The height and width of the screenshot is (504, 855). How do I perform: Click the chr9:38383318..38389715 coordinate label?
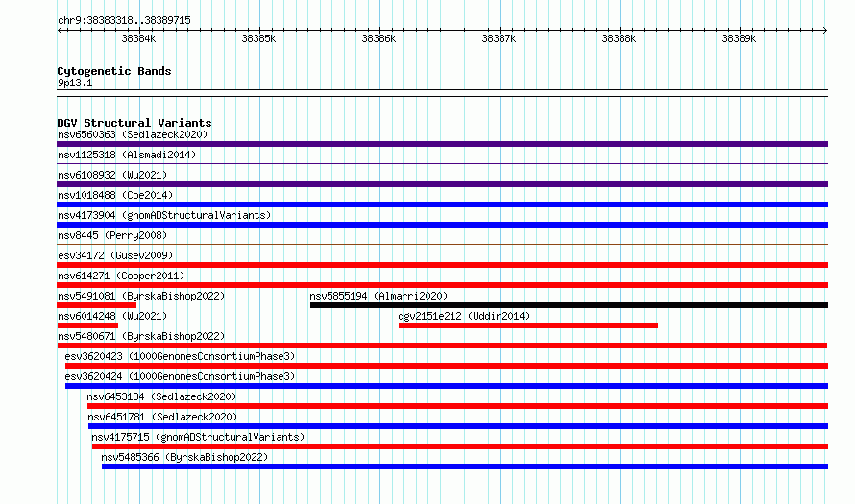tap(124, 21)
